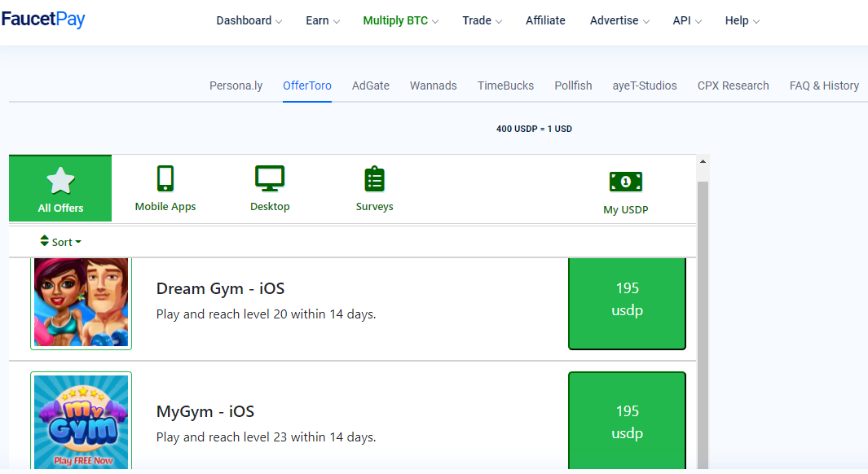Open the Wannads tab
This screenshot has height=474, width=868.
click(434, 86)
